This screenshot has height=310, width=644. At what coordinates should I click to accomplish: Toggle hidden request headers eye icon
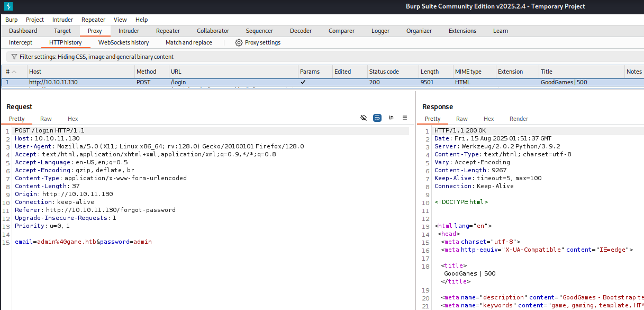click(x=364, y=118)
